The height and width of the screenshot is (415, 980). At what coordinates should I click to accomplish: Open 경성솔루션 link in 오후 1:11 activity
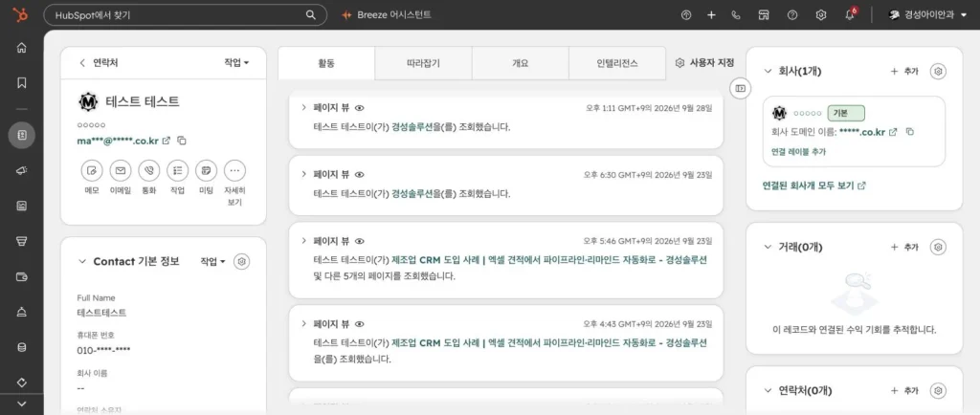click(412, 126)
